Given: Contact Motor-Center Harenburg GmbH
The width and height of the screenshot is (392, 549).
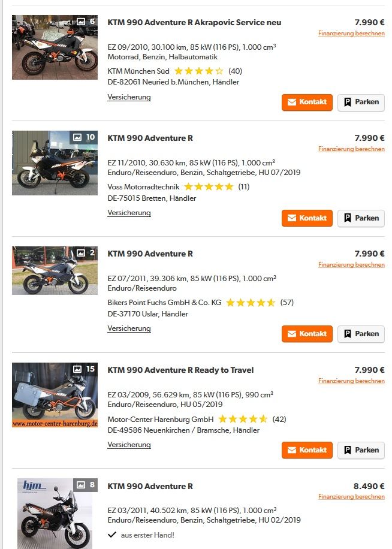Looking at the screenshot, I should [307, 450].
